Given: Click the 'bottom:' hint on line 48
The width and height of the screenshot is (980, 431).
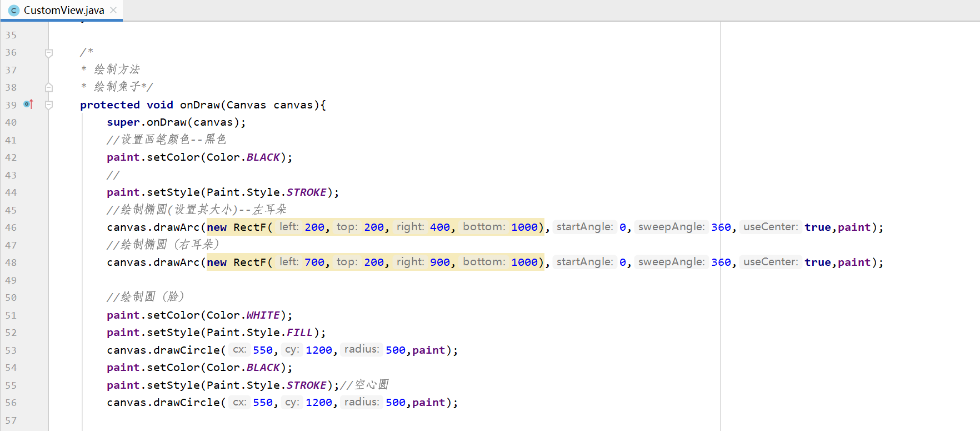Looking at the screenshot, I should point(484,262).
